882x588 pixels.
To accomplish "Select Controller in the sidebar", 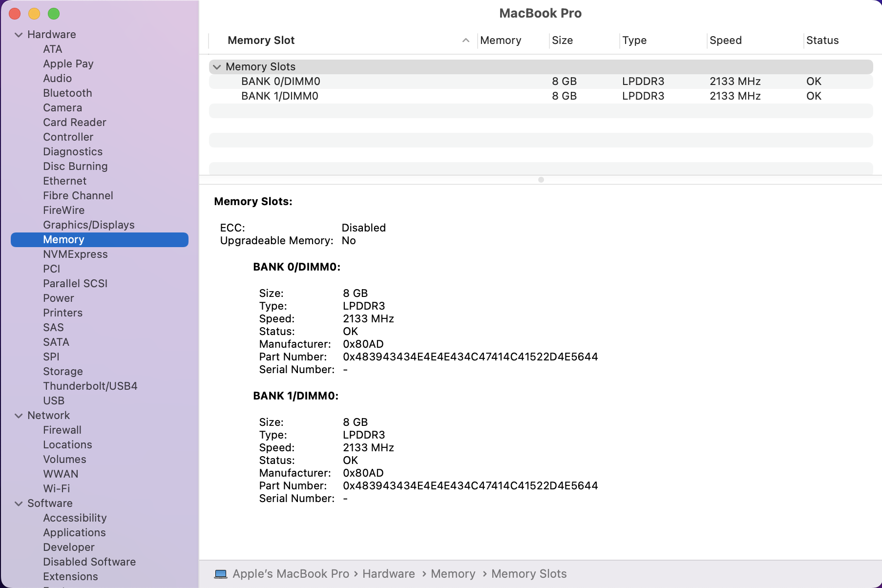I will pos(68,137).
